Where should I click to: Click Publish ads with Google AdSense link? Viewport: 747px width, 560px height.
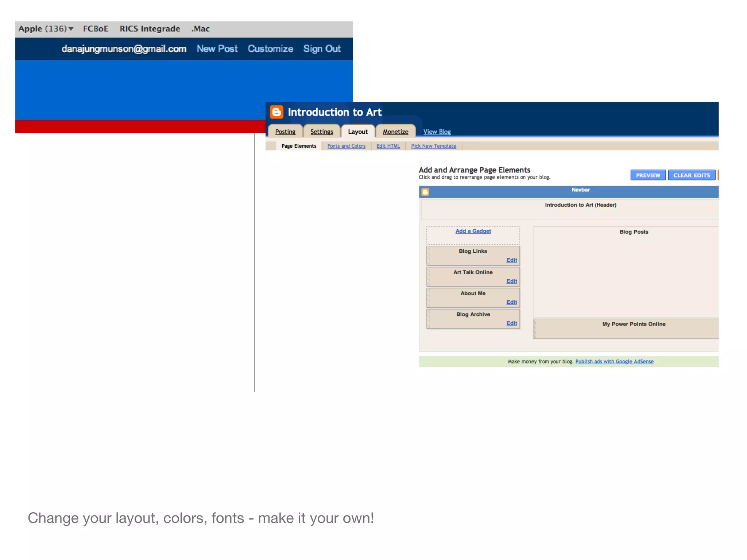[x=614, y=362]
